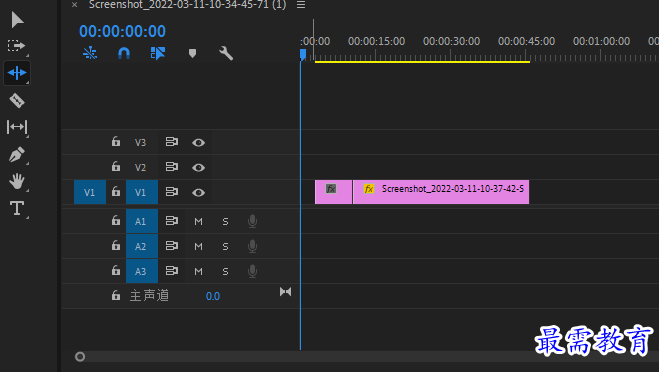Viewport: 659px width, 372px height.
Task: Select the Screenshot_2022-03-11-10-37-42 clip
Action: [x=441, y=192]
